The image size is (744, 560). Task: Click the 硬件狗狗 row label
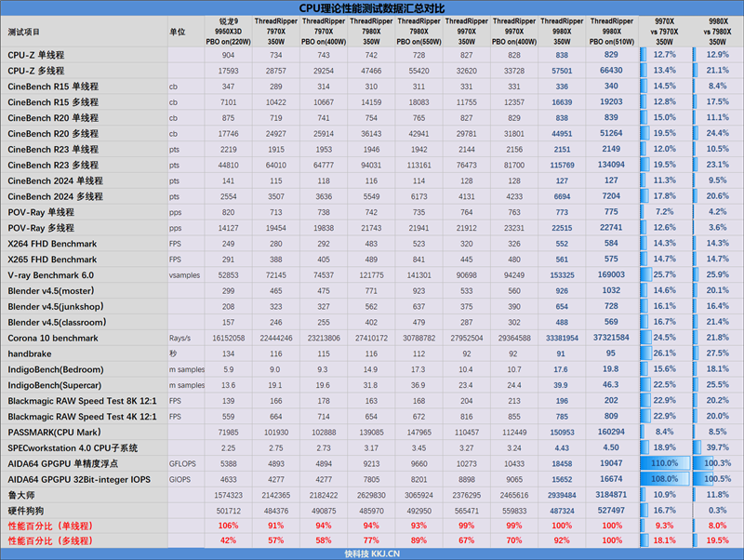point(26,511)
